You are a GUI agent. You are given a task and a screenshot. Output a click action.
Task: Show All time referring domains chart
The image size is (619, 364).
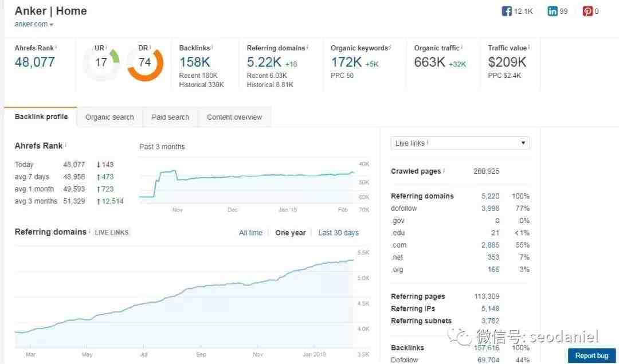point(250,233)
